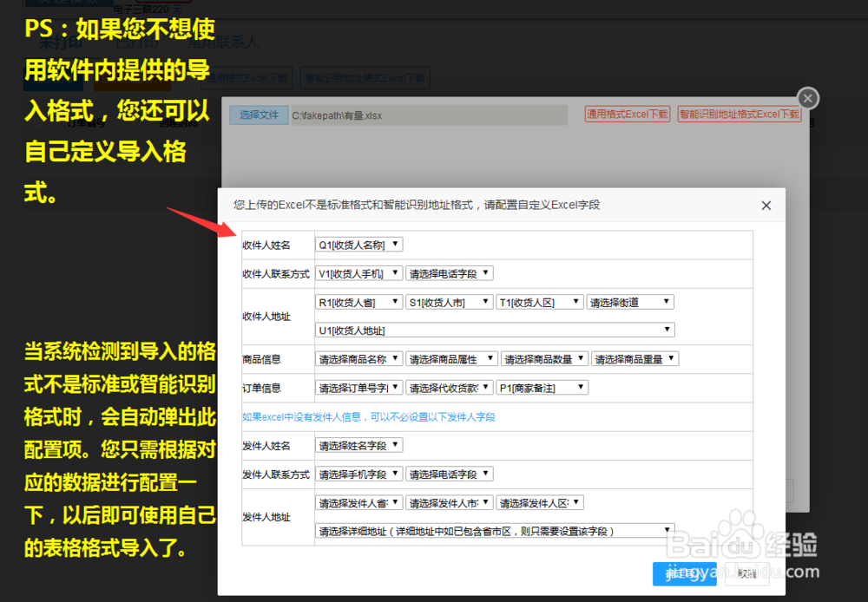The height and width of the screenshot is (602, 868).
Task: Click the blue 确定 confirm button
Action: pos(684,573)
